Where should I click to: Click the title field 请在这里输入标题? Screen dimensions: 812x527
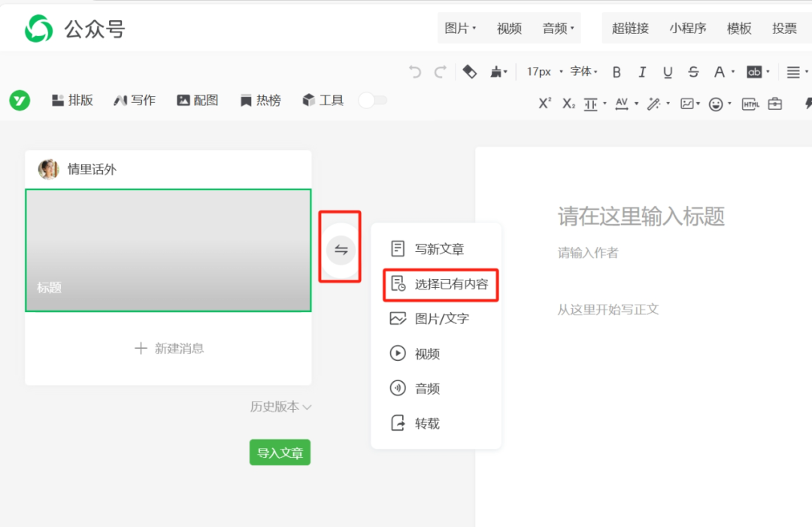(641, 217)
